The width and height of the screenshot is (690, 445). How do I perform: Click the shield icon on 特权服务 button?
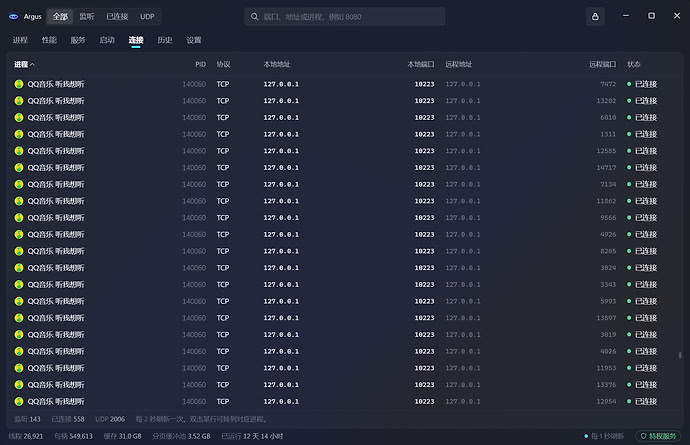[643, 436]
